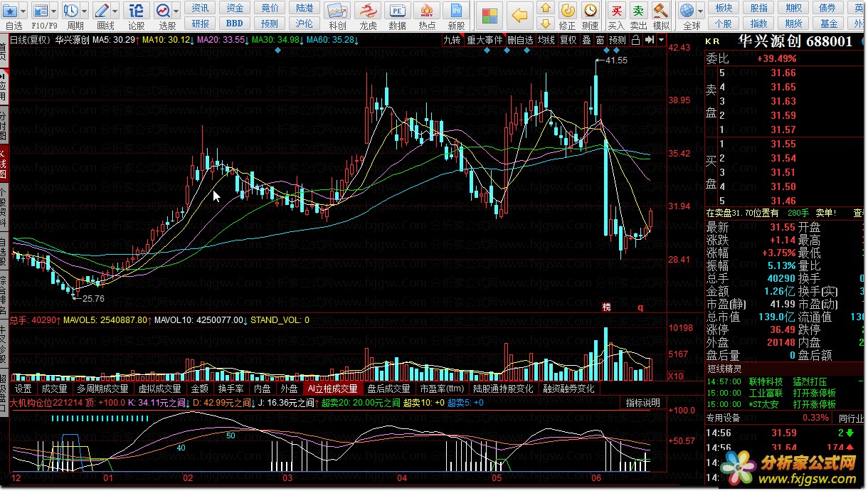868x491 pixels.
Task: Open the 模拟 simulated trading gavel icon
Action: (x=661, y=11)
